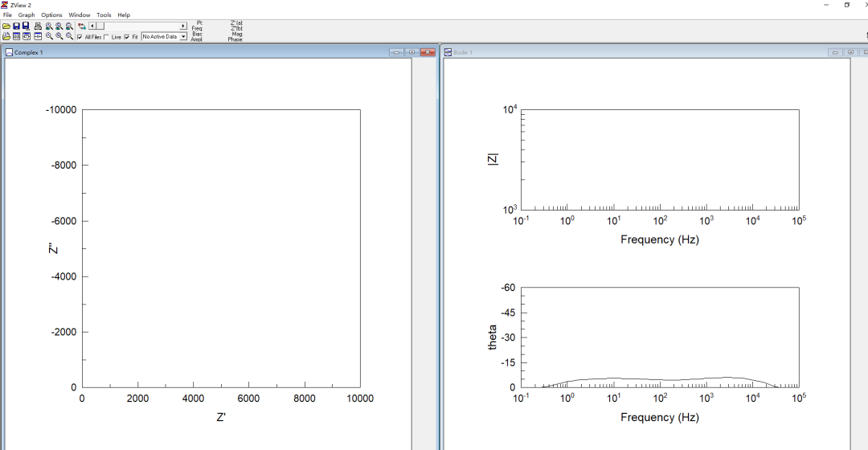
Task: Toggle the Fit checkbox
Action: [x=127, y=37]
